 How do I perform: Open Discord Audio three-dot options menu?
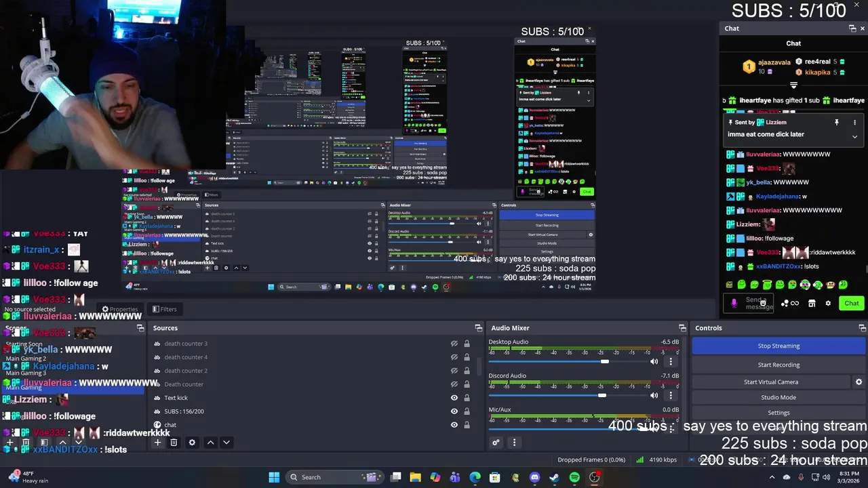point(671,395)
